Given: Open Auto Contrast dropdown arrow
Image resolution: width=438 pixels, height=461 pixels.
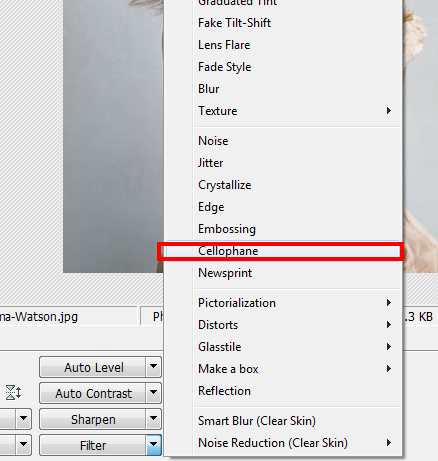Looking at the screenshot, I should (x=154, y=393).
